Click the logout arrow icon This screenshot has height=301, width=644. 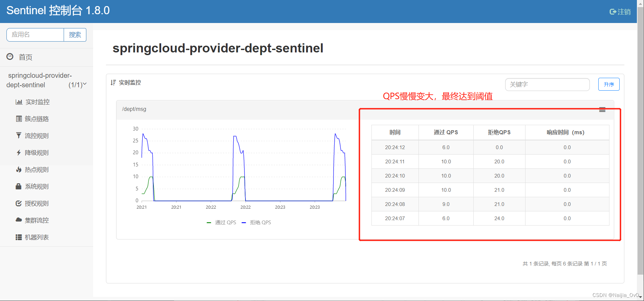[613, 12]
